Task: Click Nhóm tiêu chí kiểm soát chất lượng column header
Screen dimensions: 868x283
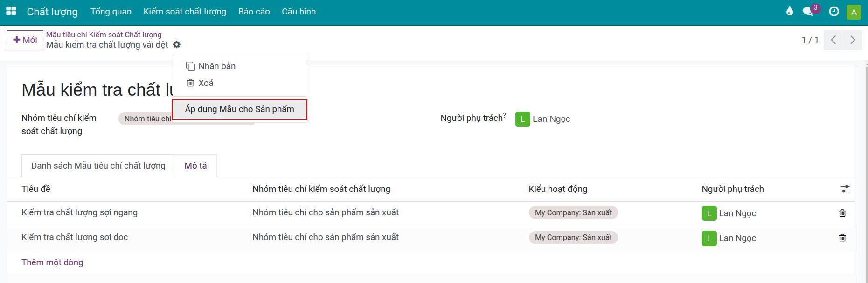Action: [321, 189]
